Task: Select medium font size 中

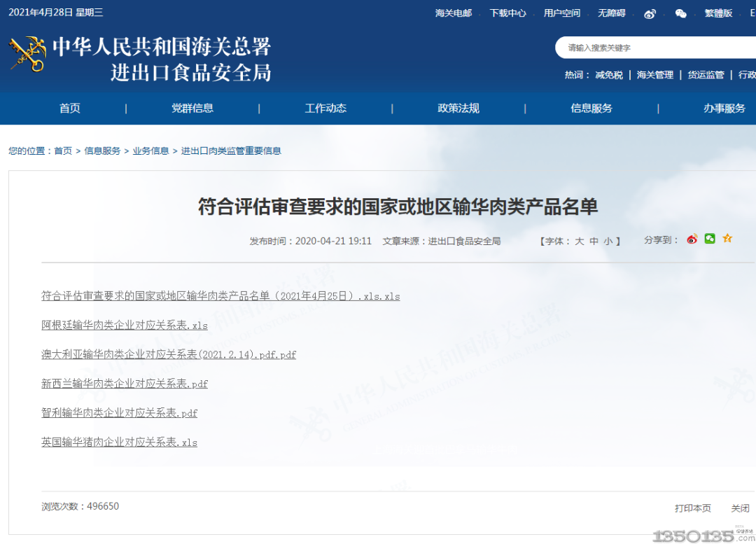Action: pos(594,241)
